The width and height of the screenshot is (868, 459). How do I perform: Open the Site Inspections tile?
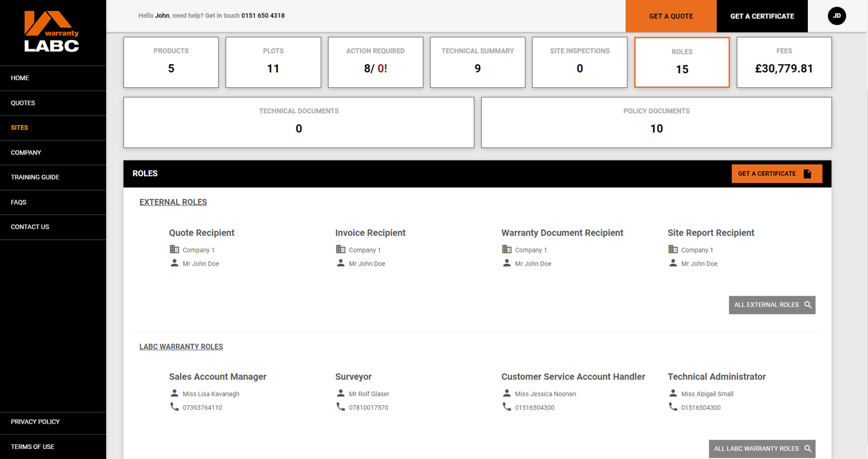580,63
